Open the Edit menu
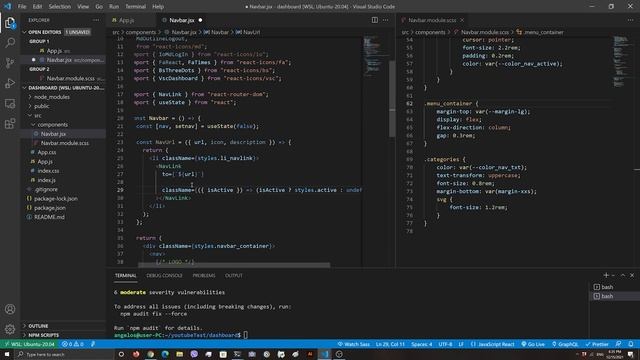Screen dimensions: 640x360 point(38,7)
